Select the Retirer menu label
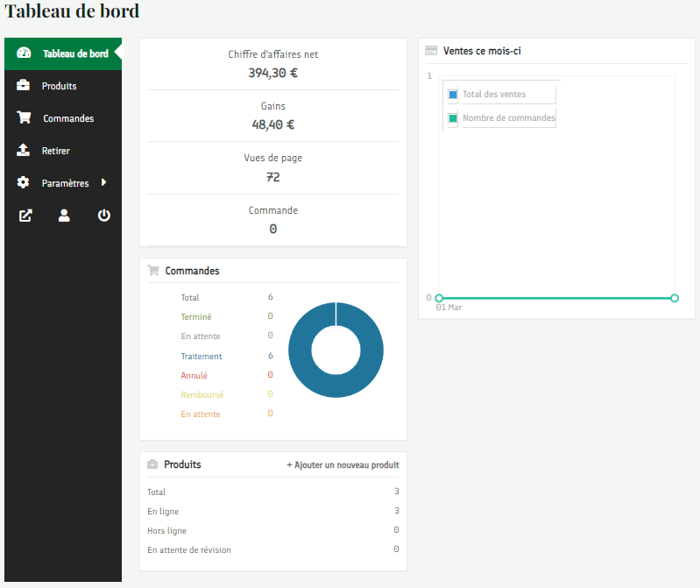Screen dimensions: 700x588 click(55, 151)
